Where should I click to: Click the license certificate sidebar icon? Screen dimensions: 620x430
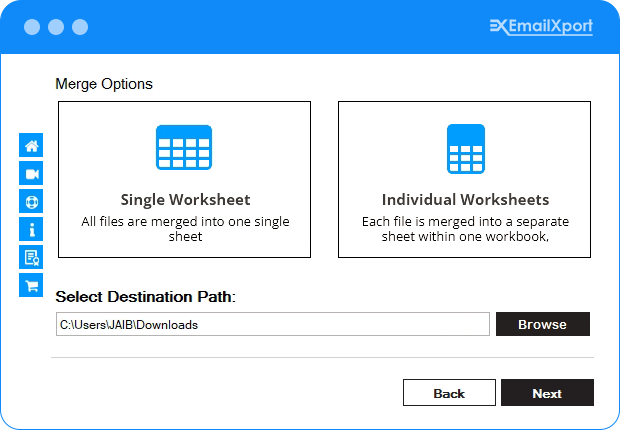[x=31, y=257]
